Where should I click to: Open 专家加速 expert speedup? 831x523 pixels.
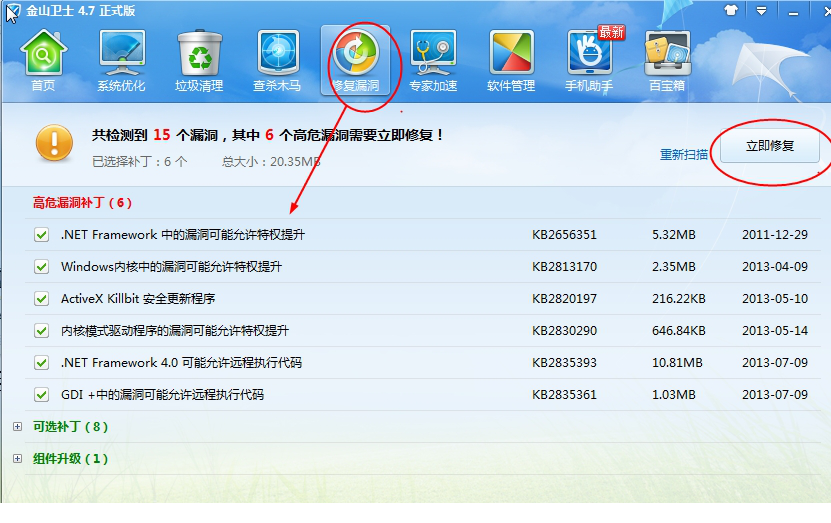tap(433, 60)
